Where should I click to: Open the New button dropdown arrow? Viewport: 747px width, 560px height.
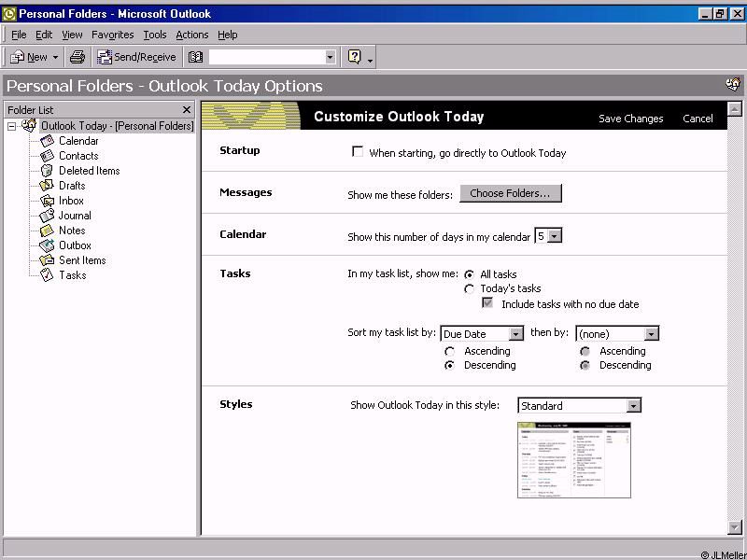(55, 58)
